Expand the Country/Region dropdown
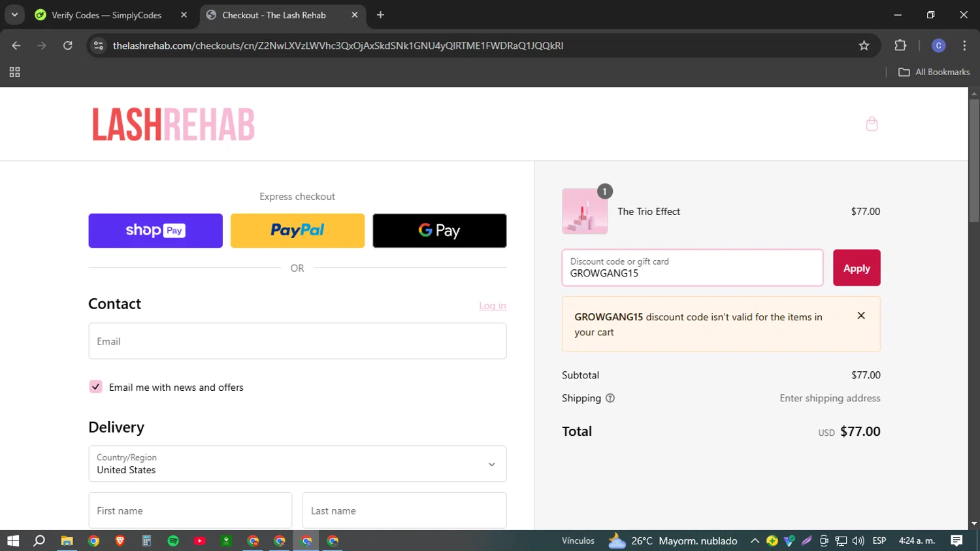This screenshot has height=551, width=980. pos(297,464)
